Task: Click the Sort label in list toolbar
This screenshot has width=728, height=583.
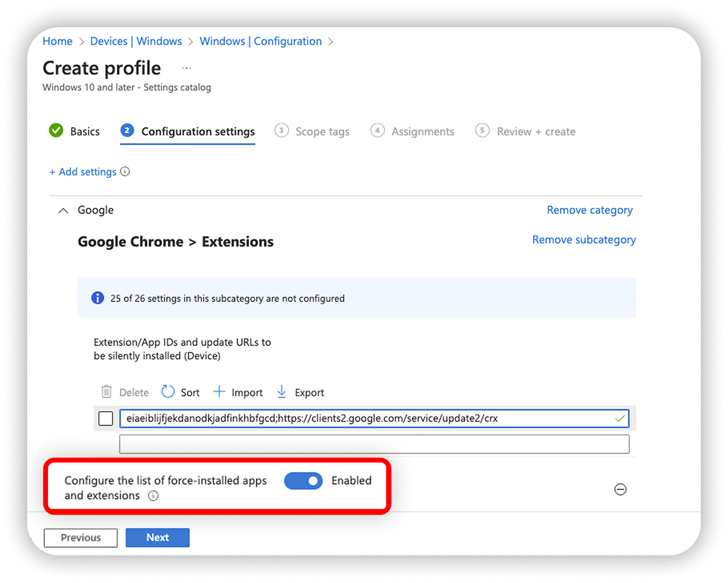Action: [190, 393]
